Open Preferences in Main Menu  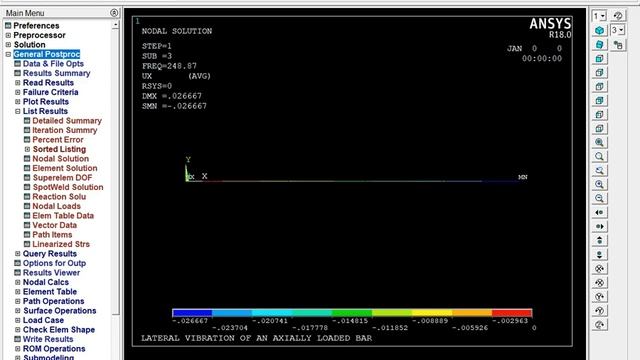point(36,26)
